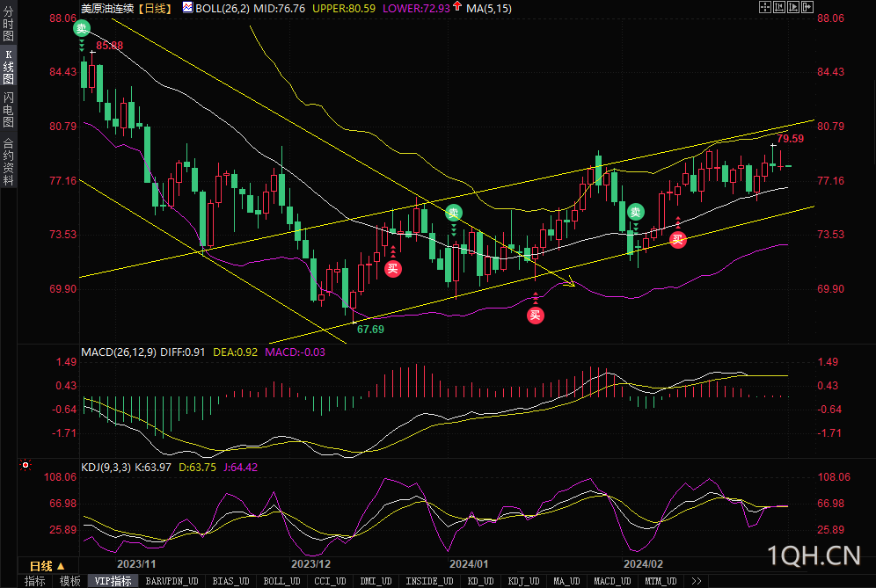Viewport: 876px width, 588px height.
Task: Click the 67.69 low price label
Action: click(370, 330)
